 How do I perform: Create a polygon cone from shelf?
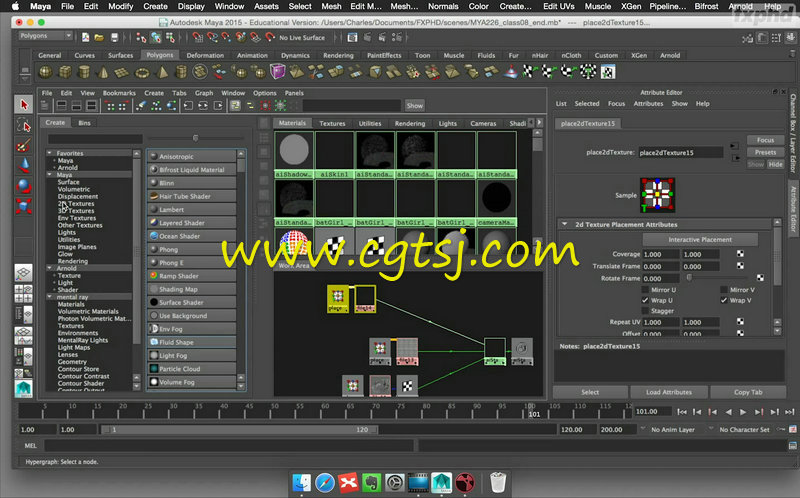[103, 72]
